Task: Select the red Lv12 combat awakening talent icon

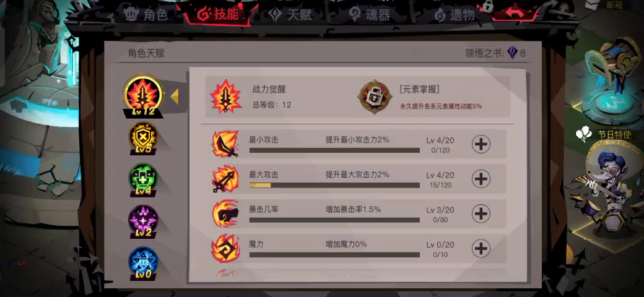Action: tap(143, 94)
